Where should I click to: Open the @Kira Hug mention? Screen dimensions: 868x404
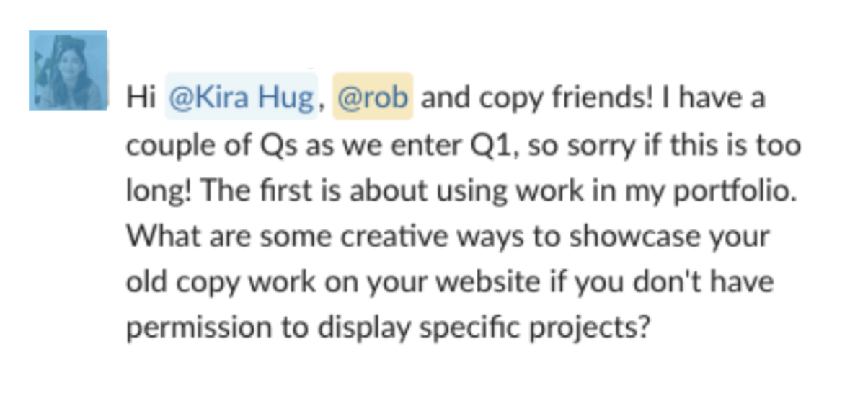click(x=241, y=99)
